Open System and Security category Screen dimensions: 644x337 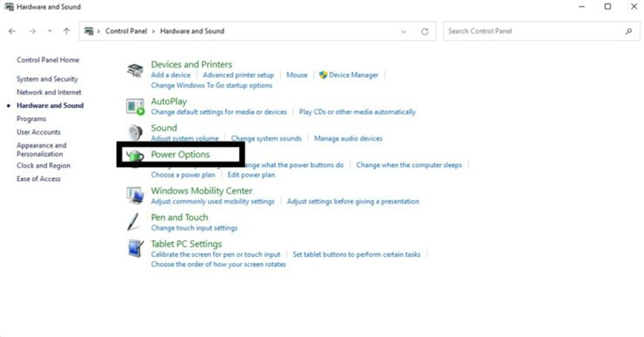[x=48, y=79]
